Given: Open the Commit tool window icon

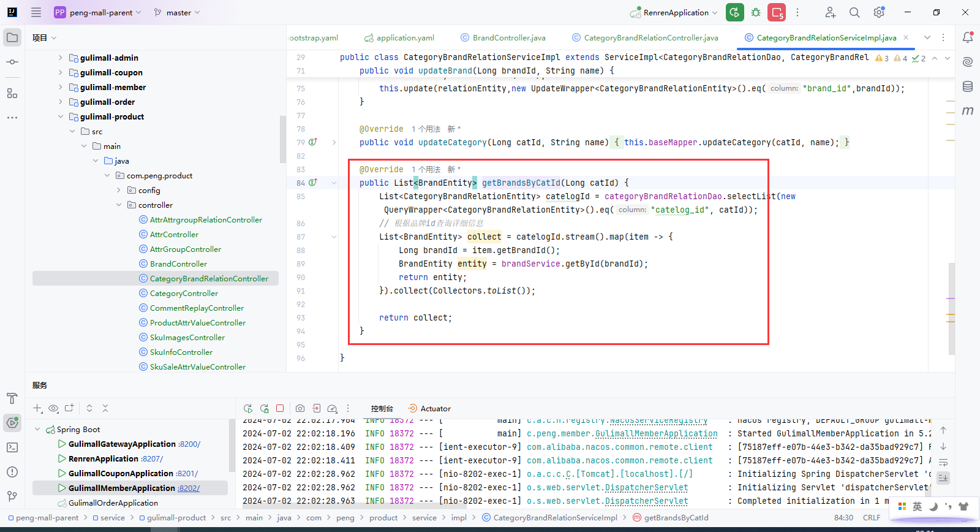Looking at the screenshot, I should click(12, 62).
